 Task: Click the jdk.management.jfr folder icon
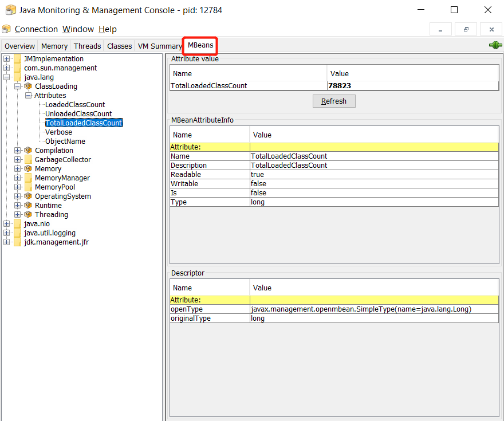(18, 242)
